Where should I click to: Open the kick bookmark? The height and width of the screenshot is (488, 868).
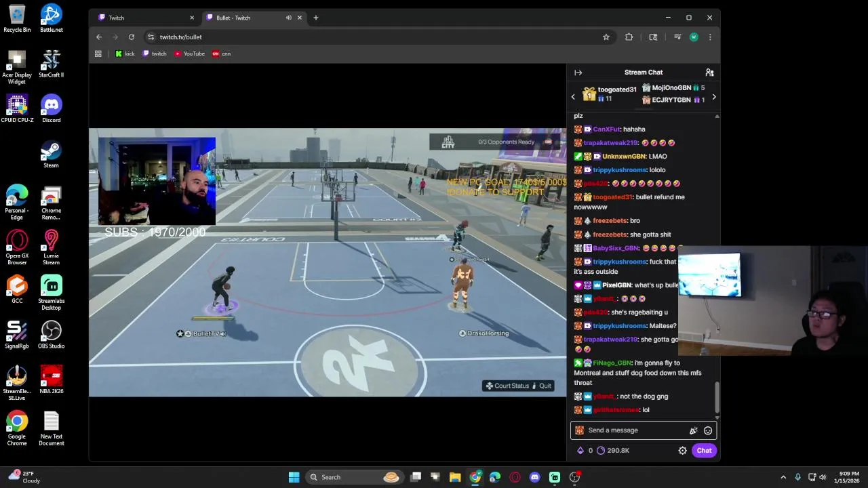pos(125,54)
